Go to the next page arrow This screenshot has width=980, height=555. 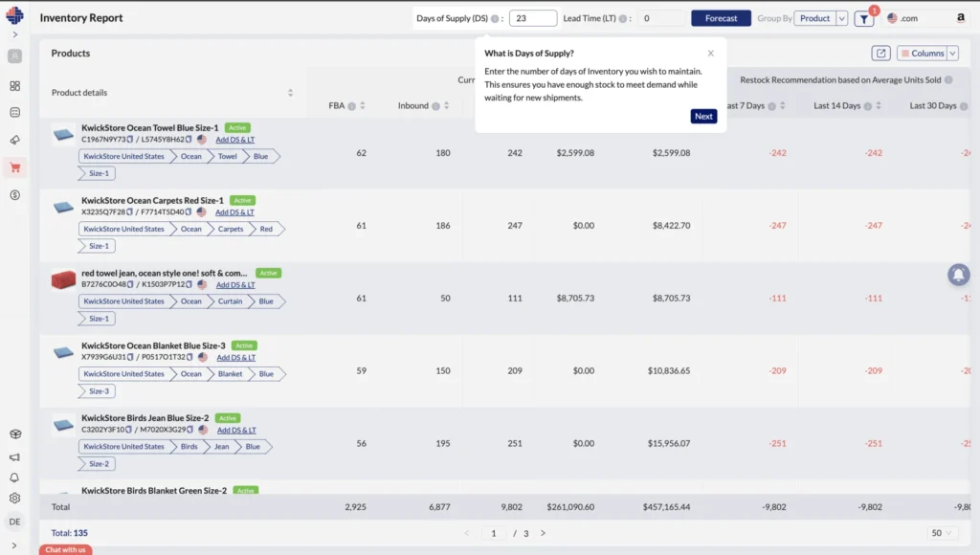pos(543,533)
